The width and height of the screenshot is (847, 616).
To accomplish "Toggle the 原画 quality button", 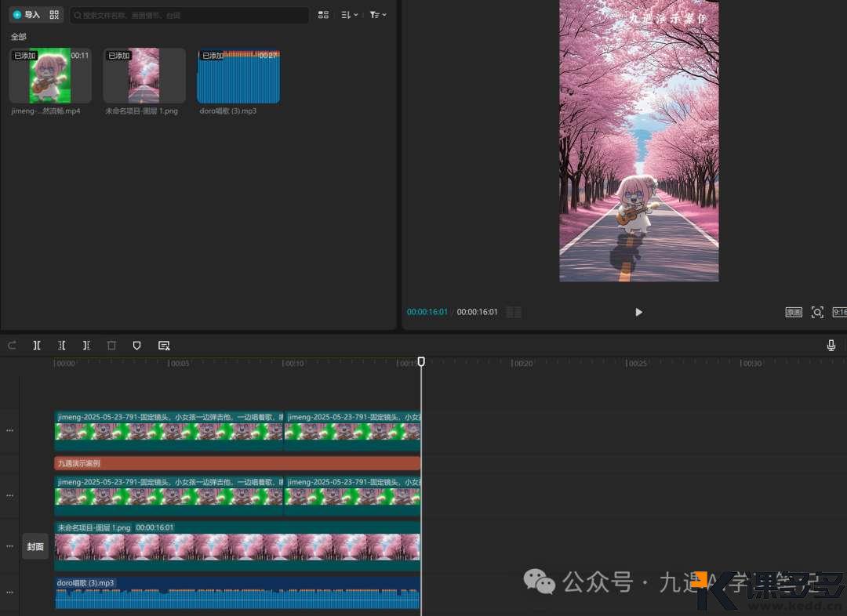I will pyautogui.click(x=794, y=312).
